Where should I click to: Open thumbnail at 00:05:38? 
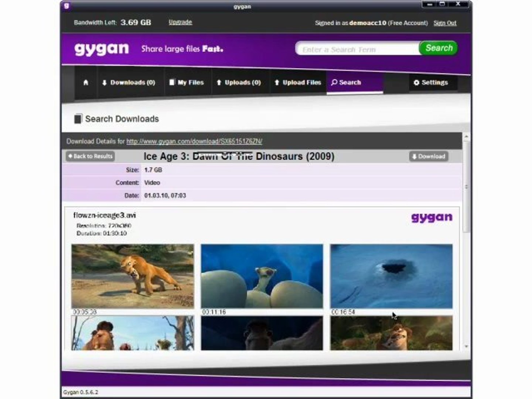coord(133,276)
